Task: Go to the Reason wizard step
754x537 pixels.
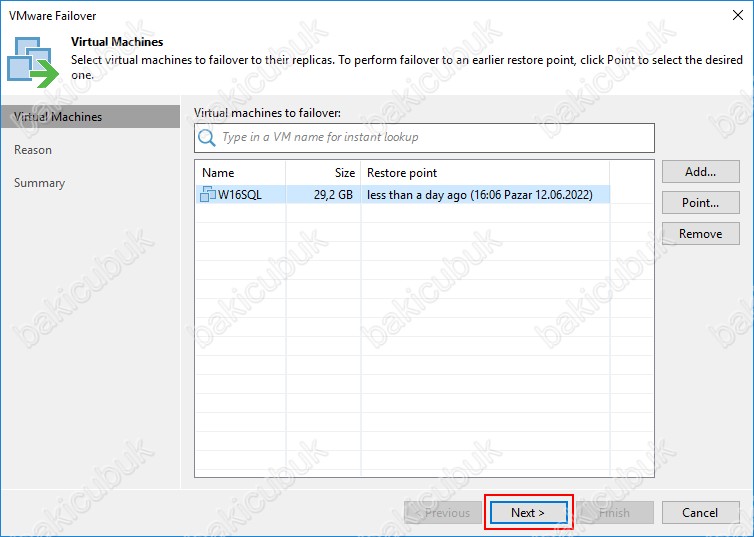Action: pyautogui.click(x=33, y=150)
